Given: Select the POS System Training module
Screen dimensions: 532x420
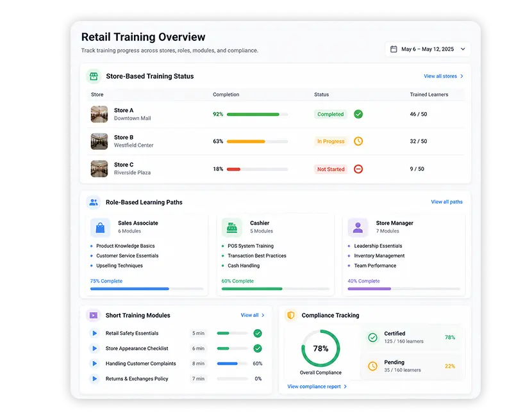Looking at the screenshot, I should point(251,246).
